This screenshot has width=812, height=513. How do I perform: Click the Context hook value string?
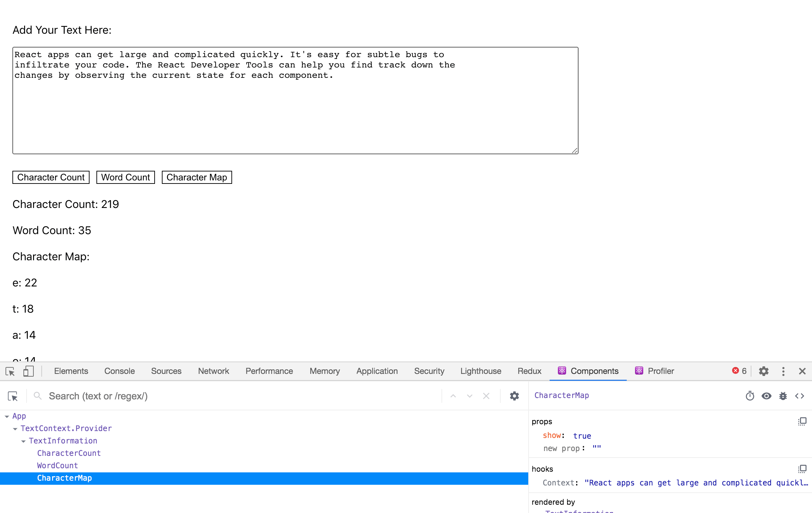(696, 483)
